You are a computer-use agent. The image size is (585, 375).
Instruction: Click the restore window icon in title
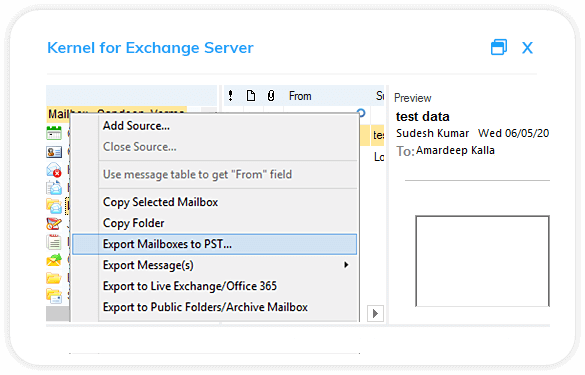(x=499, y=47)
